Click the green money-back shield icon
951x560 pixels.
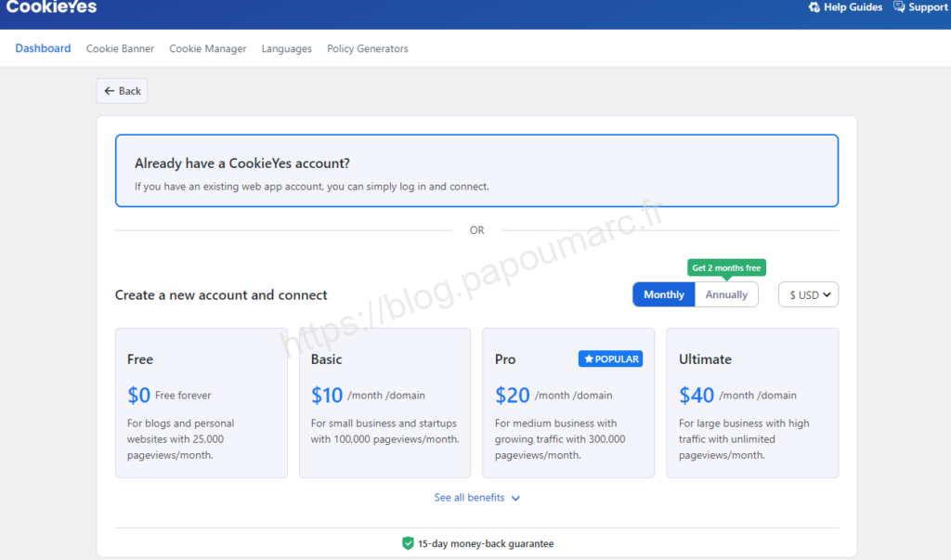[408, 543]
